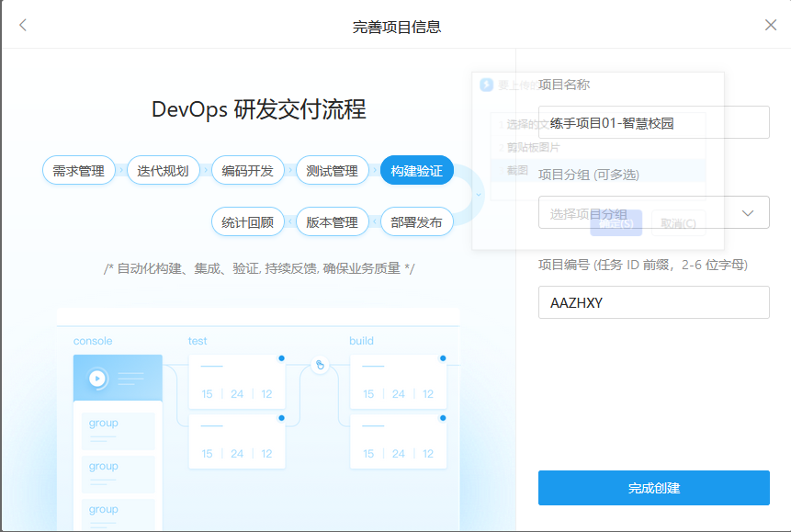Viewport: 791px width, 532px height.
Task: Click the top build card in the pipeline
Action: click(x=398, y=382)
